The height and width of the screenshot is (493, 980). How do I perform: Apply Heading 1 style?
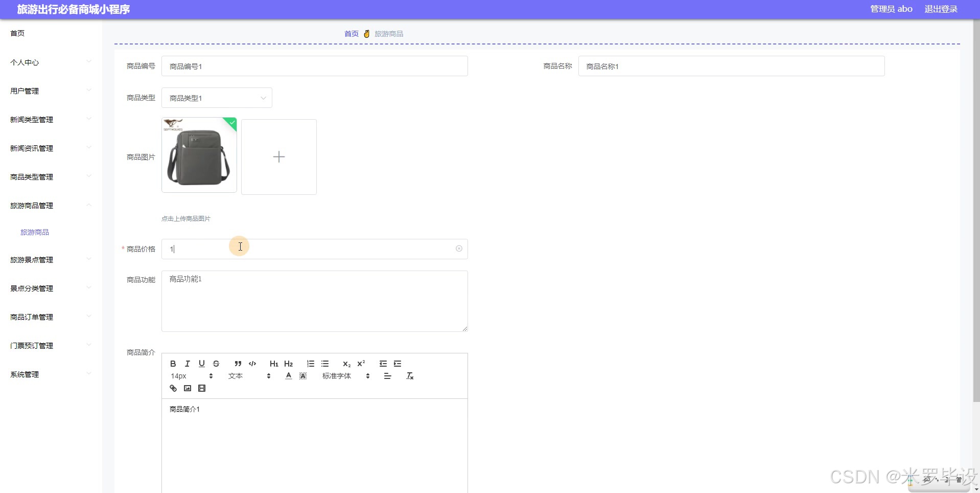click(274, 364)
